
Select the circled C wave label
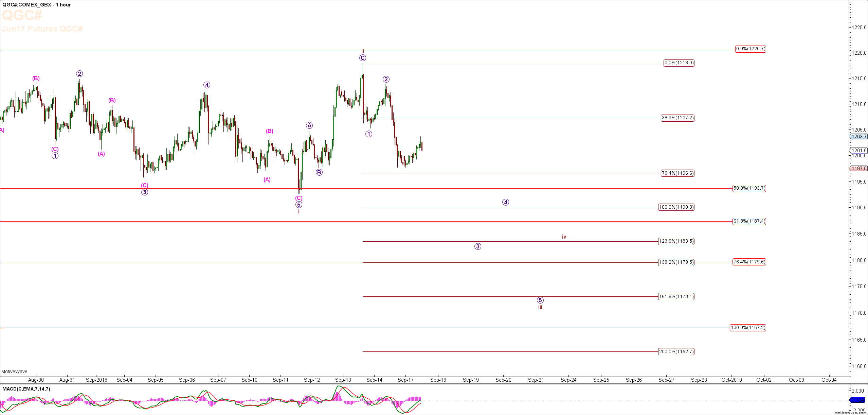pyautogui.click(x=363, y=58)
